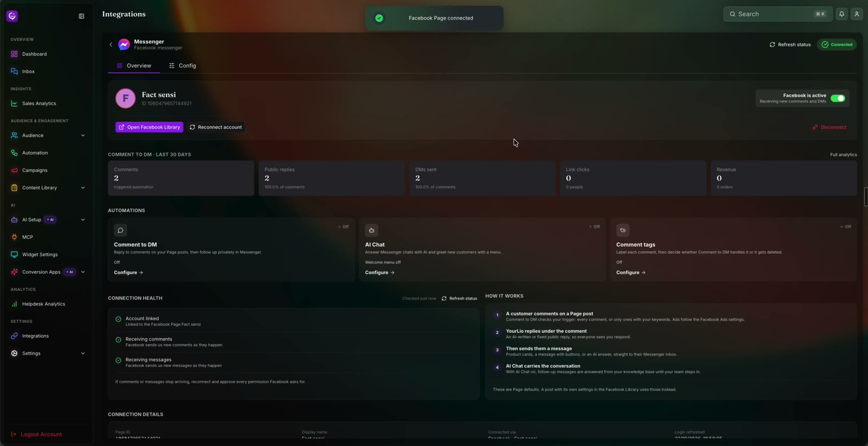
Task: Collapse the sidebar with the panel icon
Action: [81, 16]
